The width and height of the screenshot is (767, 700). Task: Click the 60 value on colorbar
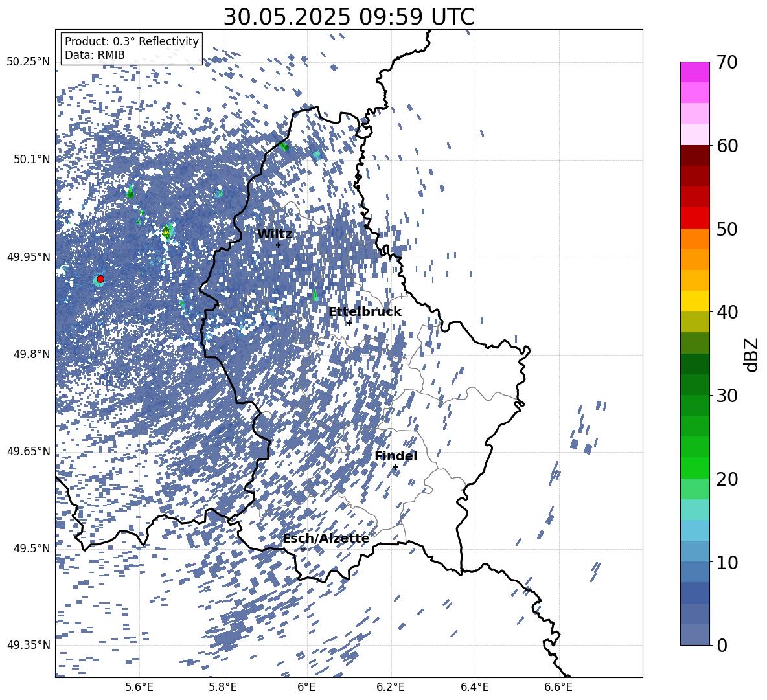[727, 146]
